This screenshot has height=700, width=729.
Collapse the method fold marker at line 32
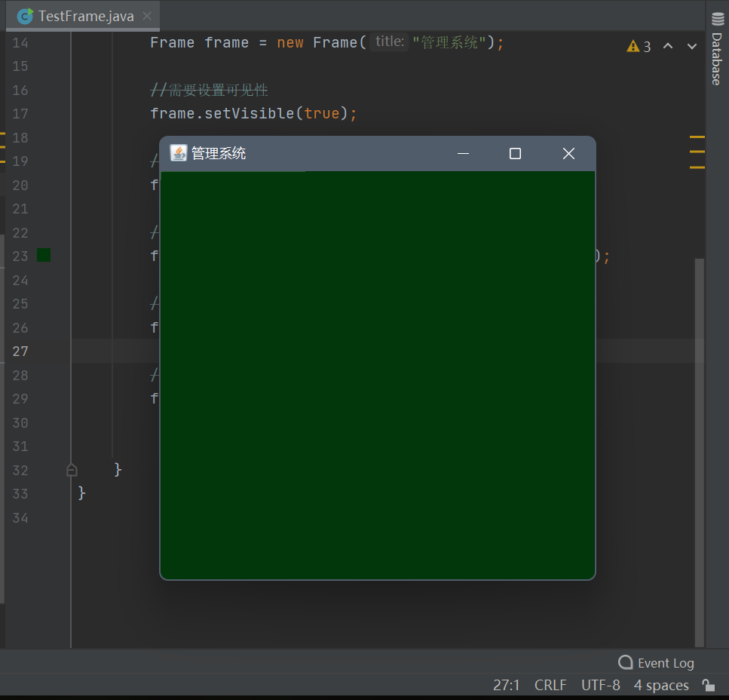[72, 470]
